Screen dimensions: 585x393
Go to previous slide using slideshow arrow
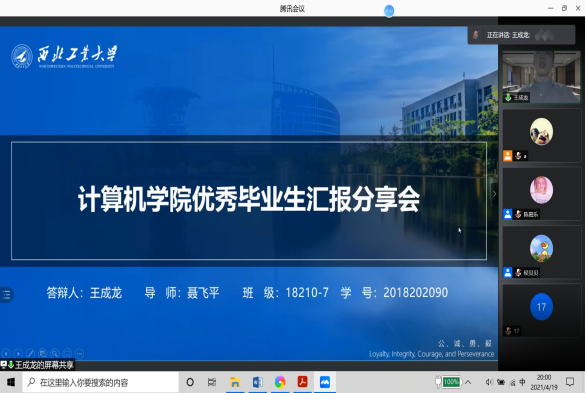click(6, 353)
